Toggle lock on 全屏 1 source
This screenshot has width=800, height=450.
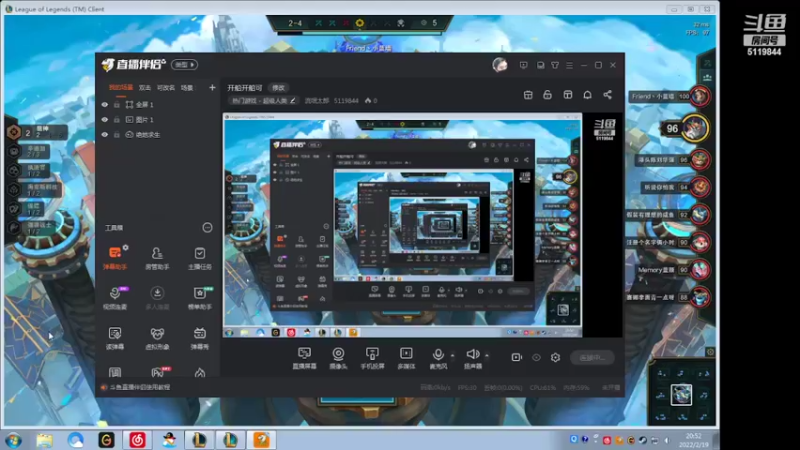[117, 105]
